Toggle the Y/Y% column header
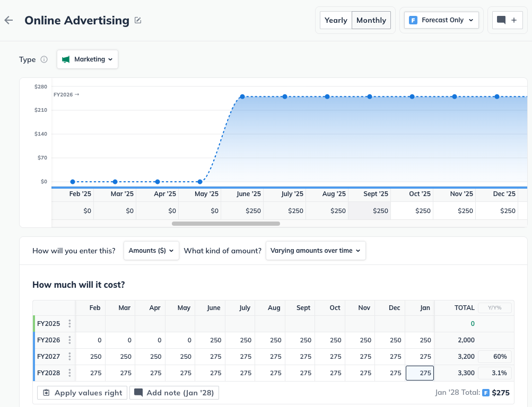 pos(494,307)
